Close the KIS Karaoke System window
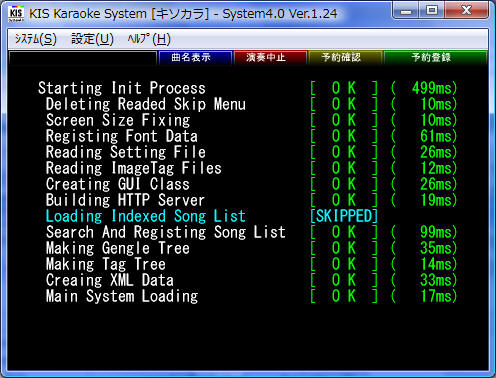 point(466,11)
